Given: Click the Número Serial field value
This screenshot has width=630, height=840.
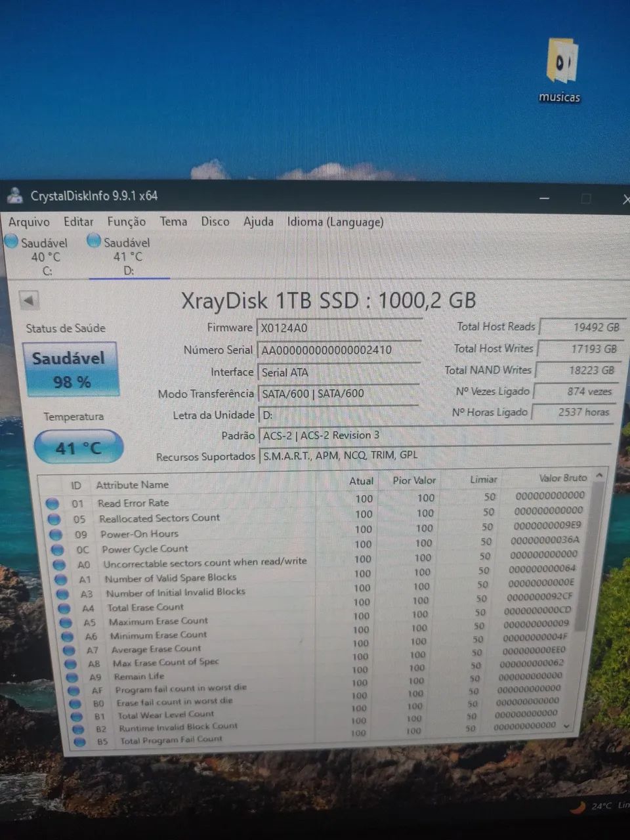Looking at the screenshot, I should point(339,350).
